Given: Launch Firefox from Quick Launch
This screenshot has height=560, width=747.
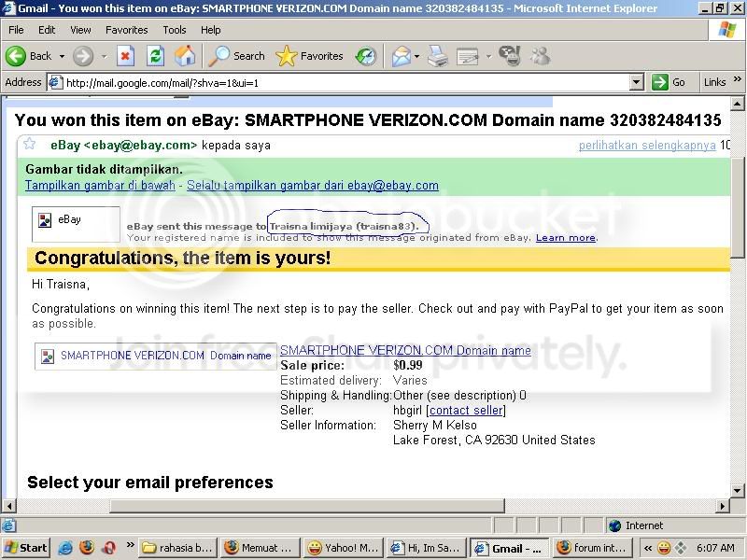Looking at the screenshot, I should (x=87, y=548).
